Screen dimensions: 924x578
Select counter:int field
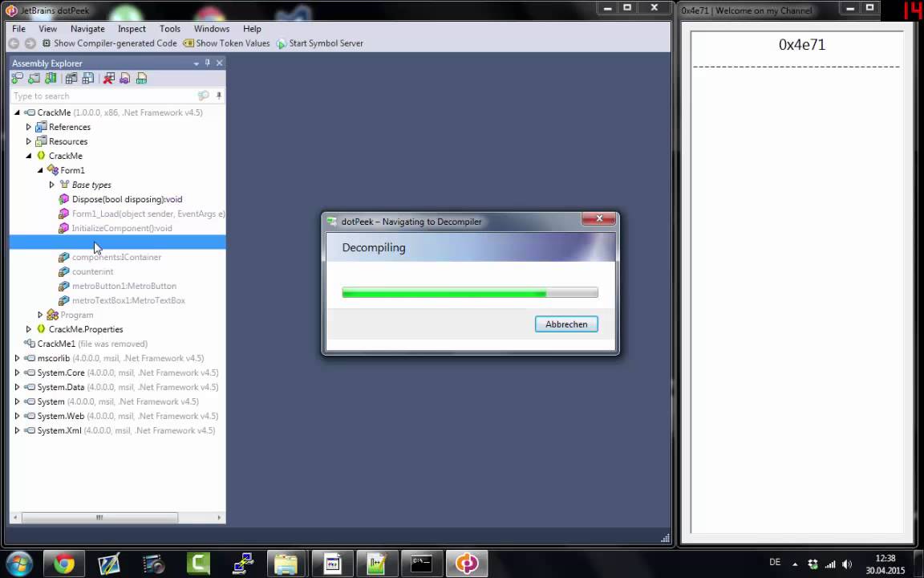[x=92, y=271]
